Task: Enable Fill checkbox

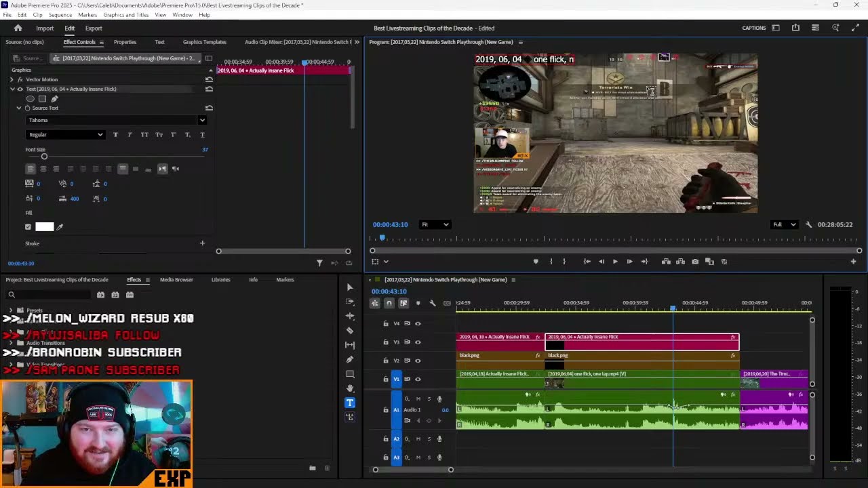Action: click(x=28, y=227)
